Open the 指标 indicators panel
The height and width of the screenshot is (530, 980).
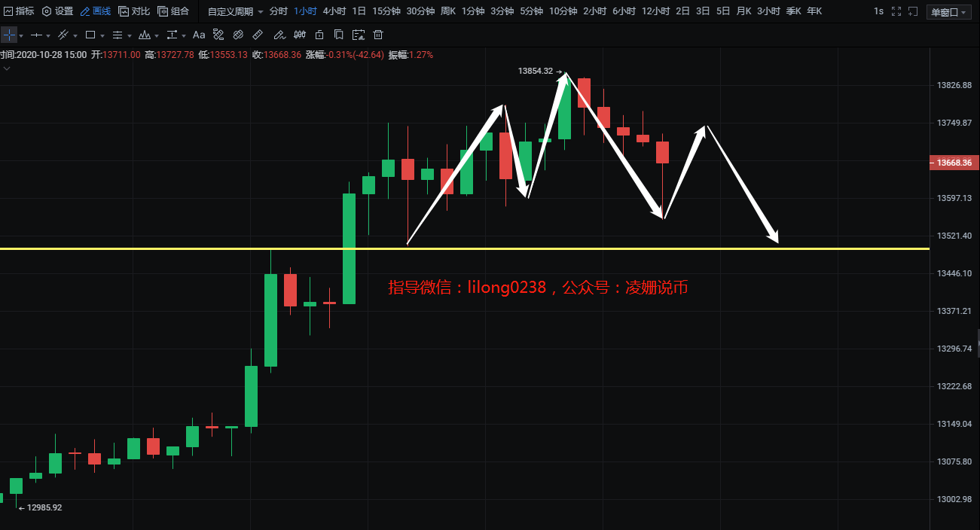coord(19,11)
